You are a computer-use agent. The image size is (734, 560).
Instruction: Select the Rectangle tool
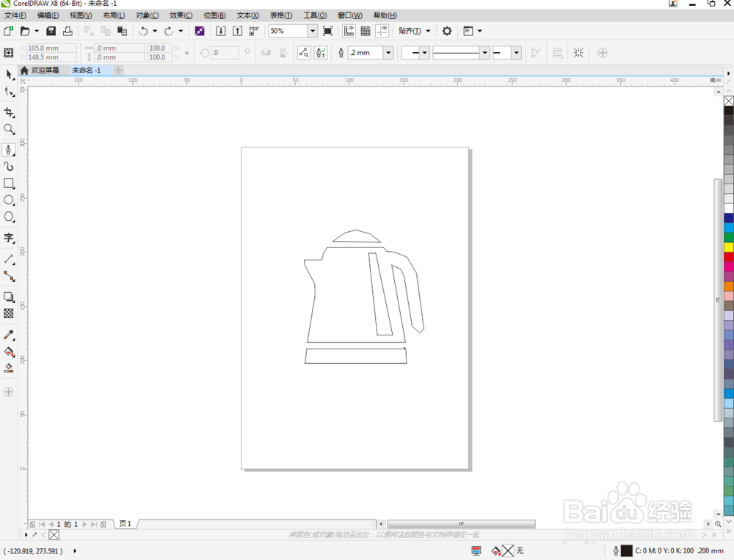coord(9,183)
